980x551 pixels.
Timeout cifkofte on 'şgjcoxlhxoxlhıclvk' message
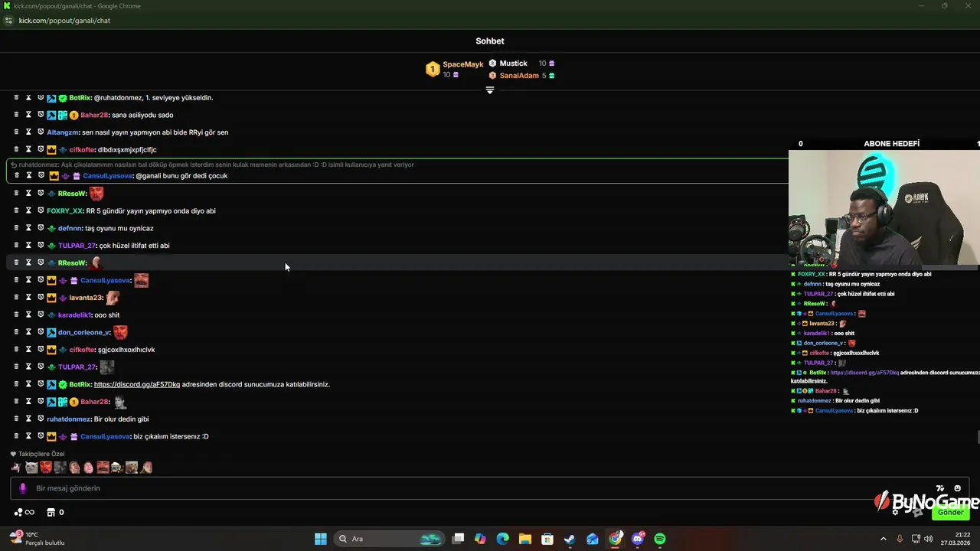(x=28, y=350)
